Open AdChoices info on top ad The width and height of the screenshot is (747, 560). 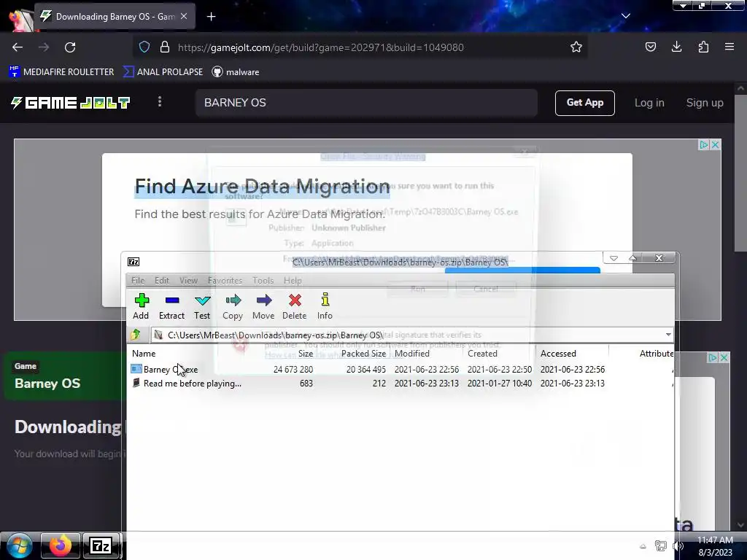[x=704, y=145]
